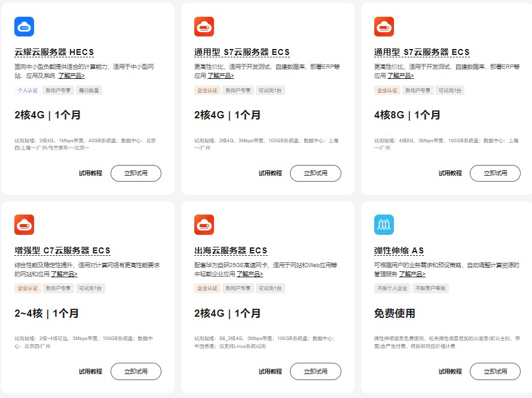Click the HECS 试用规格 40GB系统盘 text
Image resolution: width=532 pixels, height=398 pixels.
click(x=85, y=144)
